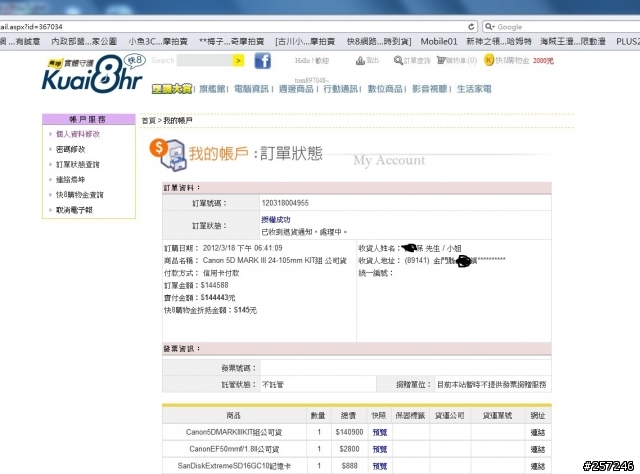640x474 pixels.
Task: Open the 影音視聽 category
Action: pos(429,89)
